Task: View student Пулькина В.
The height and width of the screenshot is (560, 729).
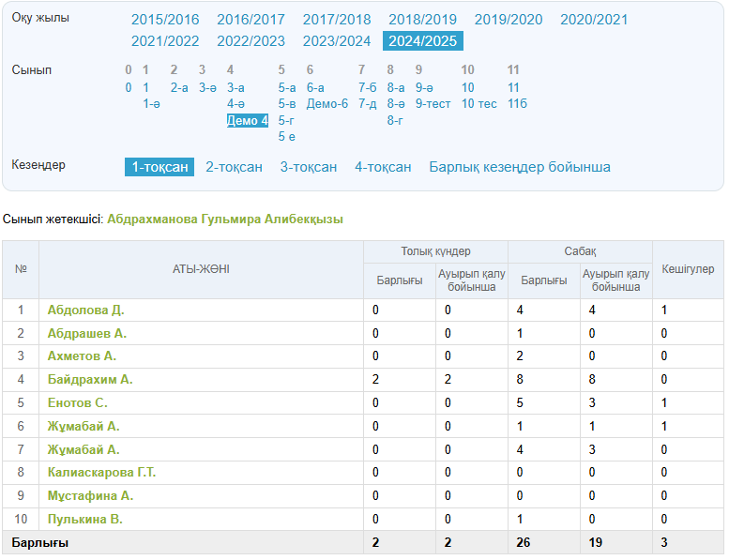Action: pos(85,520)
